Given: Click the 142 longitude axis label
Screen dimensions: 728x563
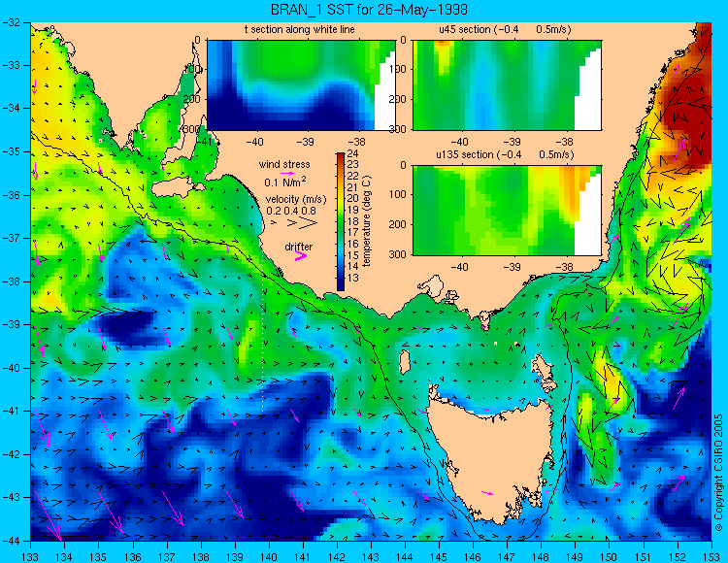Looking at the screenshot, I should (x=337, y=555).
